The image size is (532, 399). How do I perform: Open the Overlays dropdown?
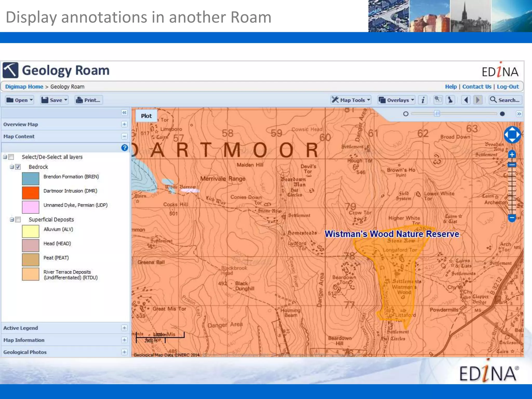point(396,100)
